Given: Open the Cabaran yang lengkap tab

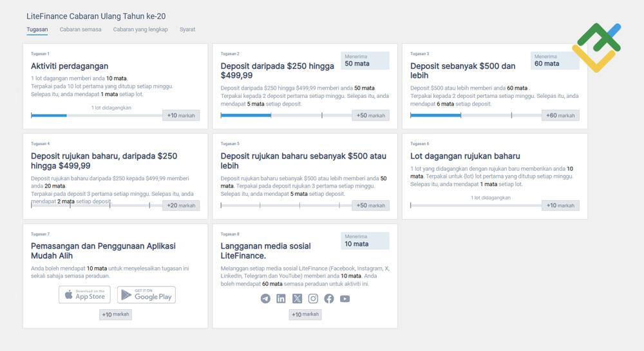Looking at the screenshot, I should (x=140, y=30).
